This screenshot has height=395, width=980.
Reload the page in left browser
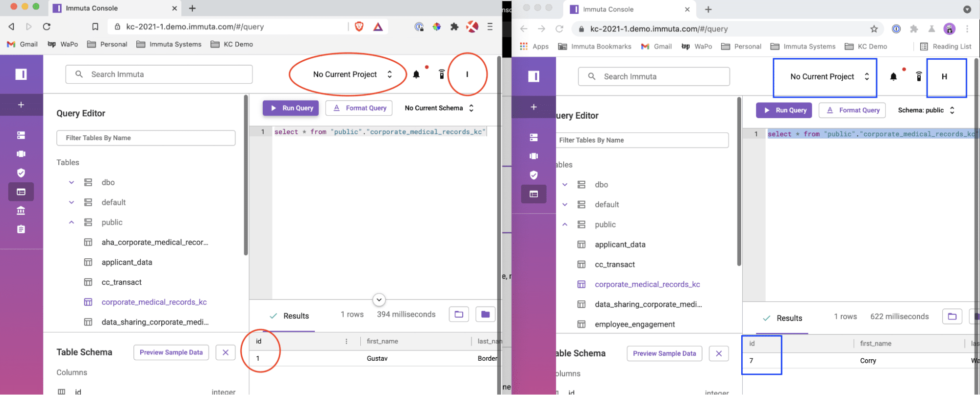(47, 26)
